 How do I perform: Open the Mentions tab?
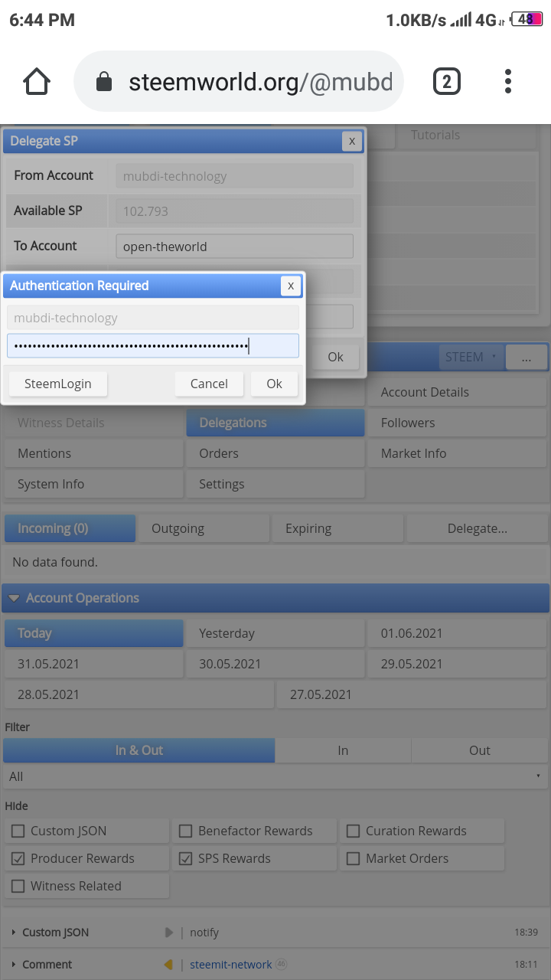tap(93, 453)
